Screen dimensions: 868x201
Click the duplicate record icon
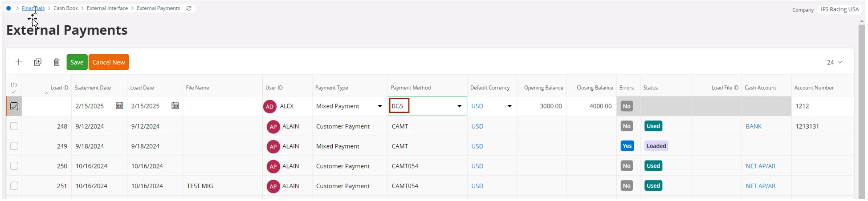point(38,62)
